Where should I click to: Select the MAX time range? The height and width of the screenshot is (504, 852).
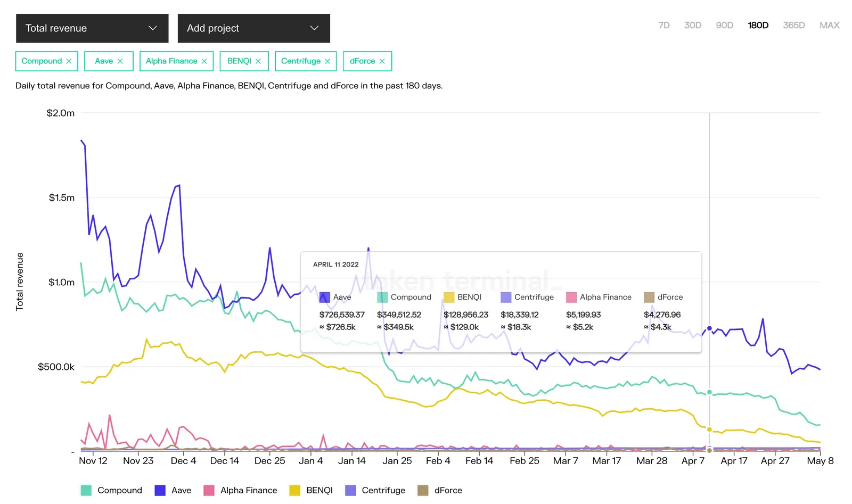(830, 25)
